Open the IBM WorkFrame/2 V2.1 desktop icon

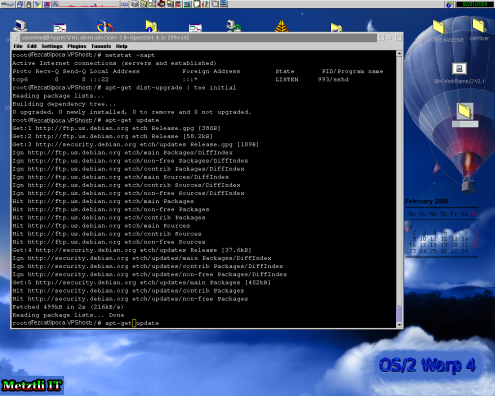(459, 69)
